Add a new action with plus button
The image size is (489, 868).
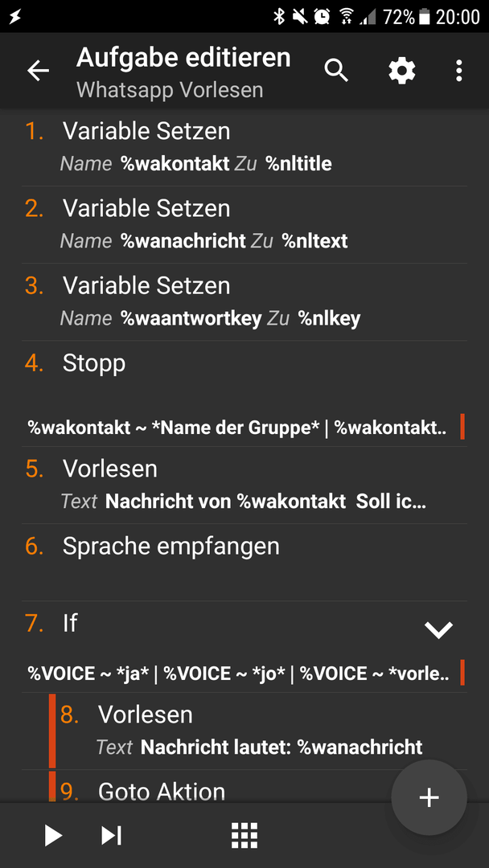click(x=429, y=797)
